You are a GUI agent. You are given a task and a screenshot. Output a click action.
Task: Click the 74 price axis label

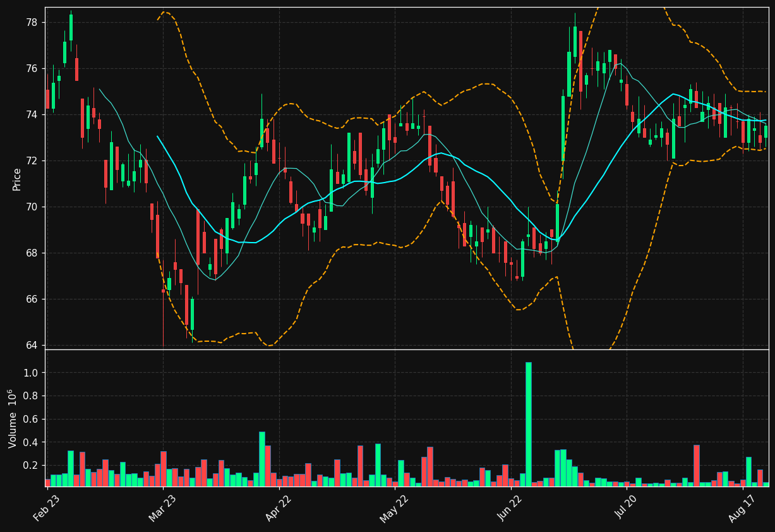click(32, 115)
